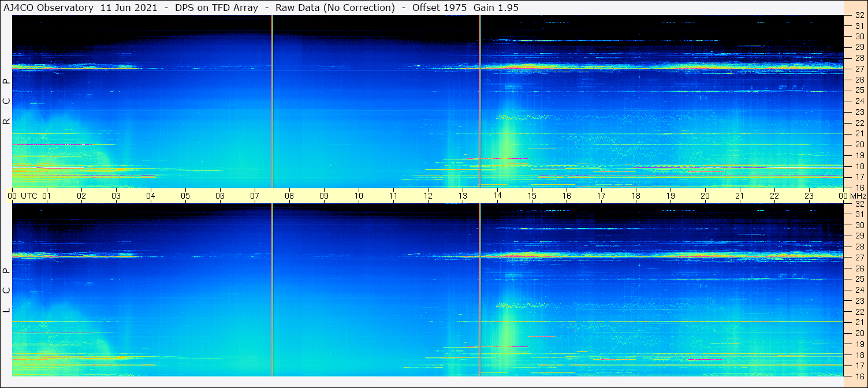Click the 18 MHz tick of RCP panel
The image size is (868, 388).
click(859, 166)
